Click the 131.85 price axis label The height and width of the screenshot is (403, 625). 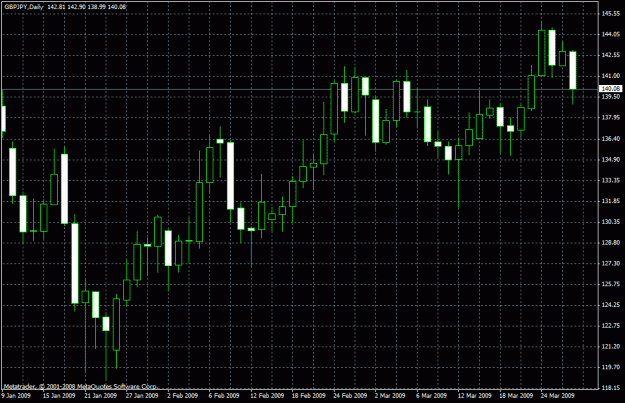[x=611, y=201]
